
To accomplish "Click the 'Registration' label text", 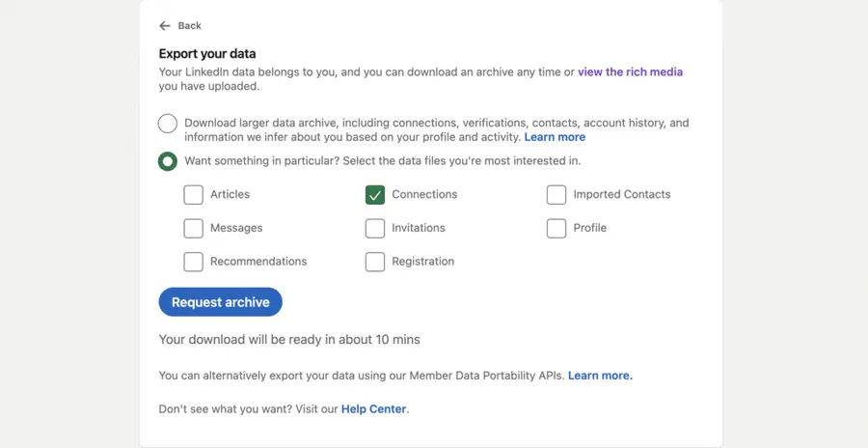I will 423,261.
